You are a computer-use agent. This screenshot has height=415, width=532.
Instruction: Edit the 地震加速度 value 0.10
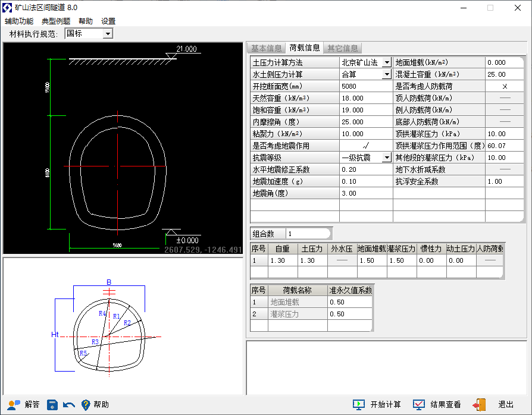pyautogui.click(x=366, y=181)
